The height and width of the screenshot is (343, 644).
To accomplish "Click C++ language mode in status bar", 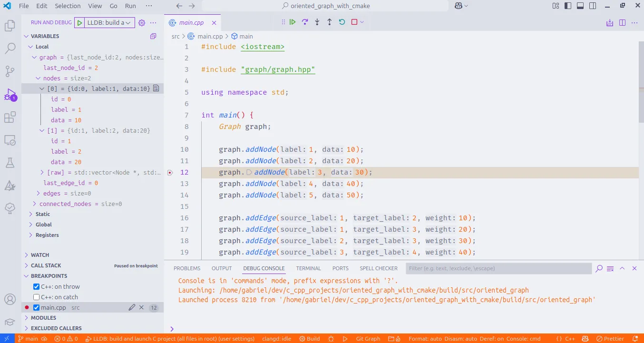I will (570, 339).
